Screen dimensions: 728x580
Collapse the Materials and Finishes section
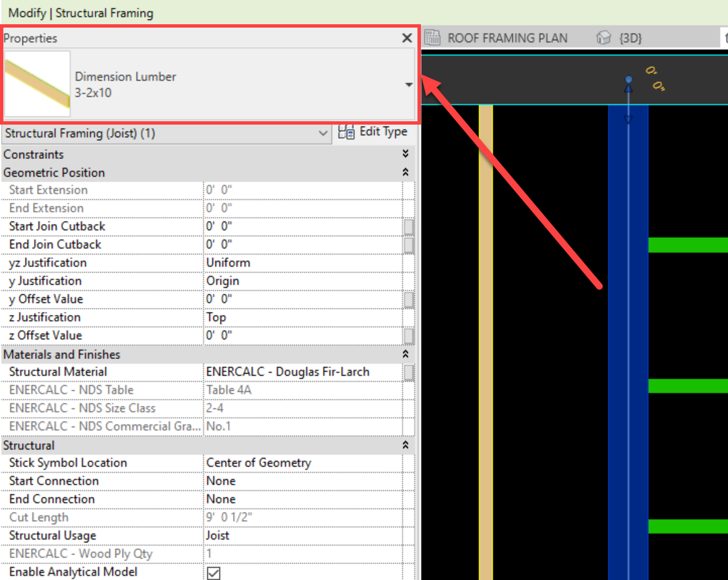click(x=405, y=354)
